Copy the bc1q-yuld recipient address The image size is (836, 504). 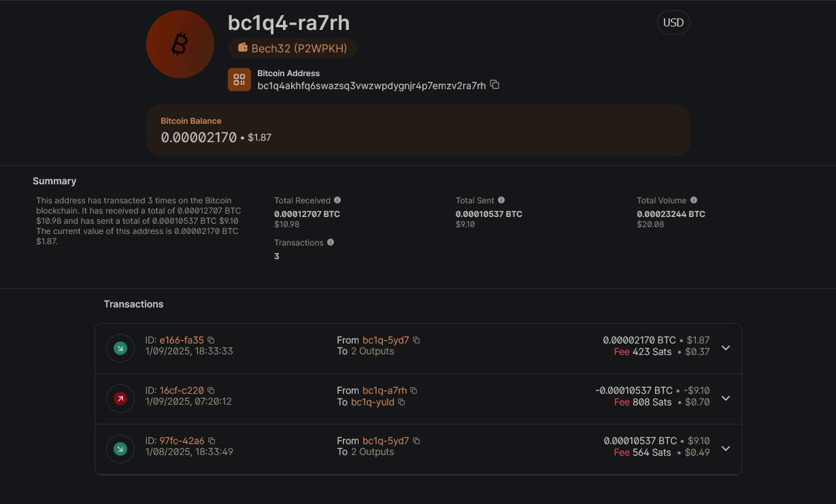point(401,402)
